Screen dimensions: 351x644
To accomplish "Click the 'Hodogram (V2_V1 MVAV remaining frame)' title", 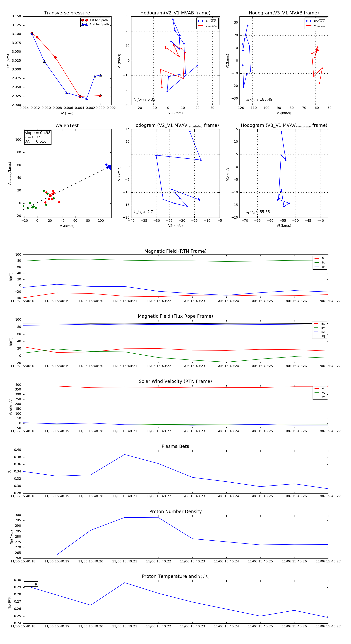I will pyautogui.click(x=175, y=125).
